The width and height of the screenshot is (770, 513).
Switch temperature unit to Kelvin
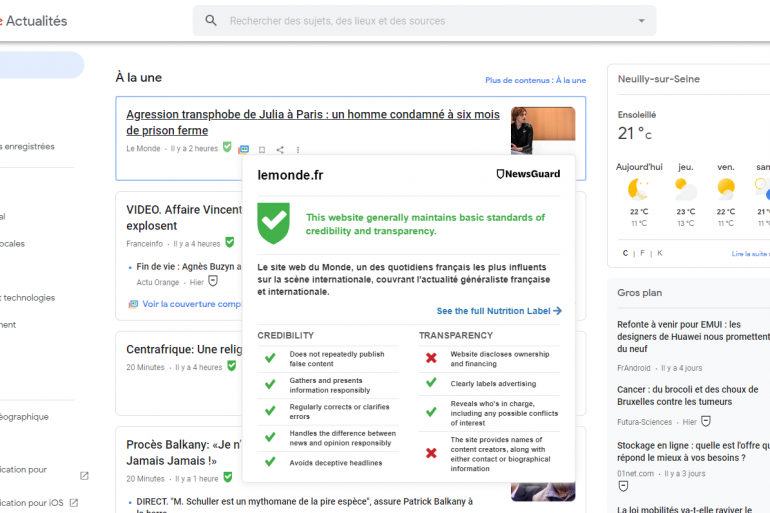659,253
